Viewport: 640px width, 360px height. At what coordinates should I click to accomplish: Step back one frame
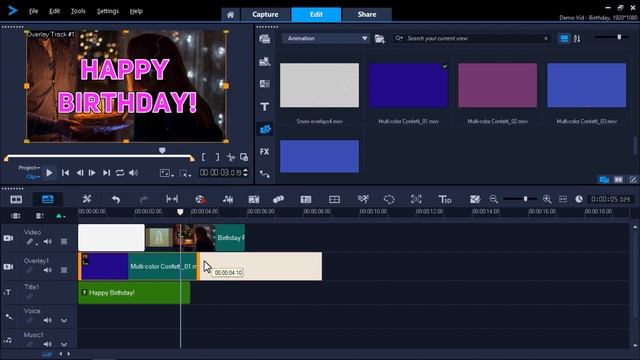click(x=80, y=173)
